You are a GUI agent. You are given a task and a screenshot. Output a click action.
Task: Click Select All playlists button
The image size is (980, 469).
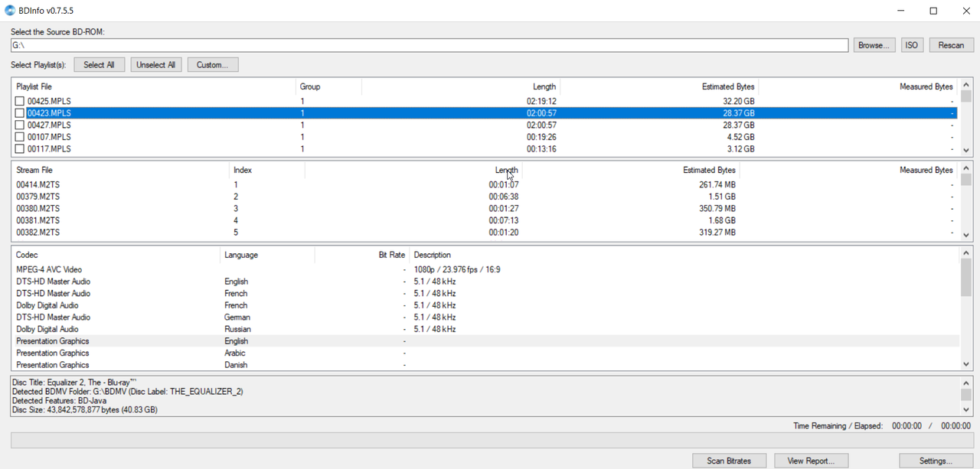tap(99, 65)
